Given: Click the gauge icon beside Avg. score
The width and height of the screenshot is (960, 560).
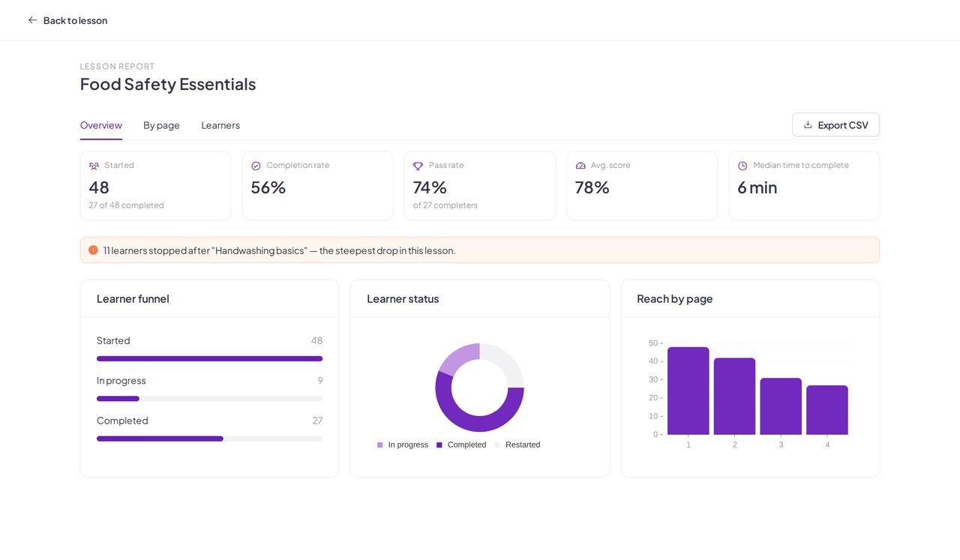Looking at the screenshot, I should click(580, 166).
